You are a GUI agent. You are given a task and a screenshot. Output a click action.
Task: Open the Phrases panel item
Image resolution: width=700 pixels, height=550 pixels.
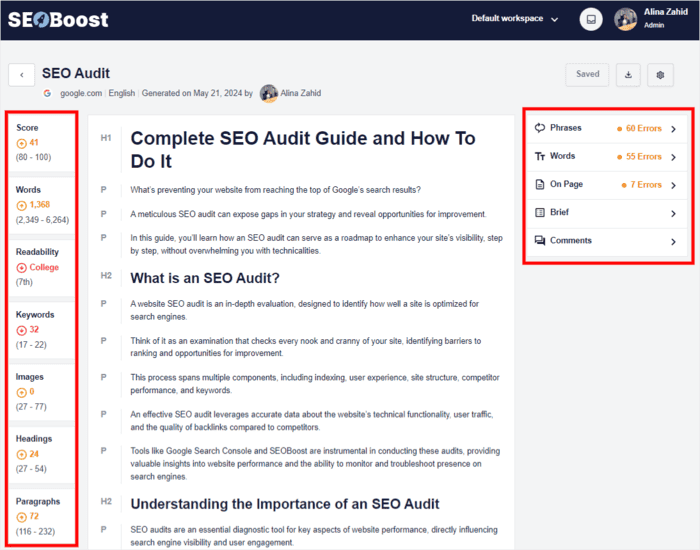tap(607, 129)
